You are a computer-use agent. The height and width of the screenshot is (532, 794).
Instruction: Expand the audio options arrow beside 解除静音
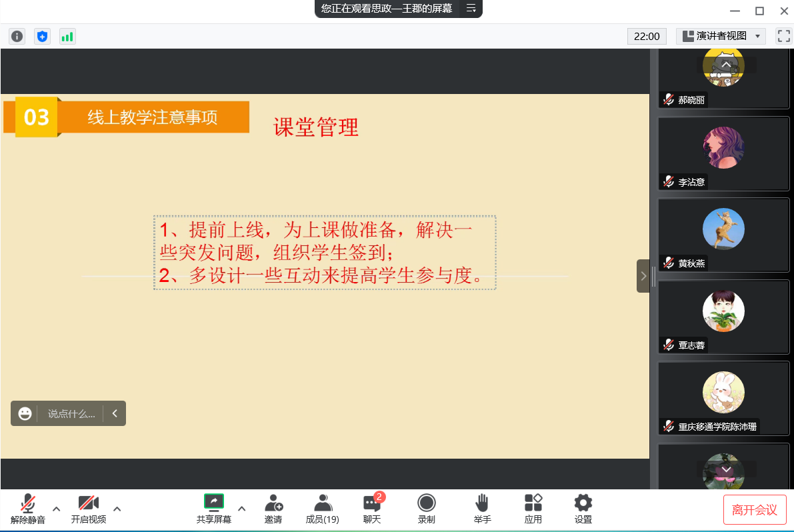click(57, 509)
